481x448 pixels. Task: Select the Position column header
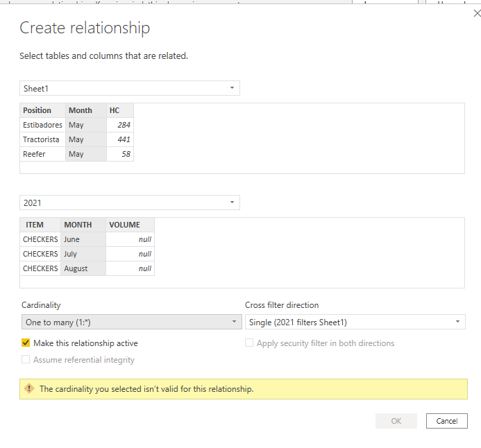pos(42,110)
